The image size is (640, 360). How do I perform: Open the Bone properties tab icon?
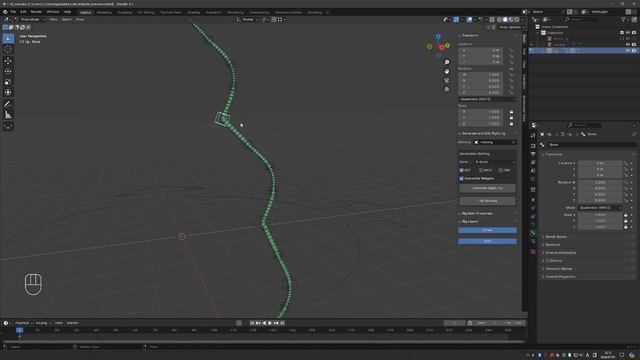(533, 233)
